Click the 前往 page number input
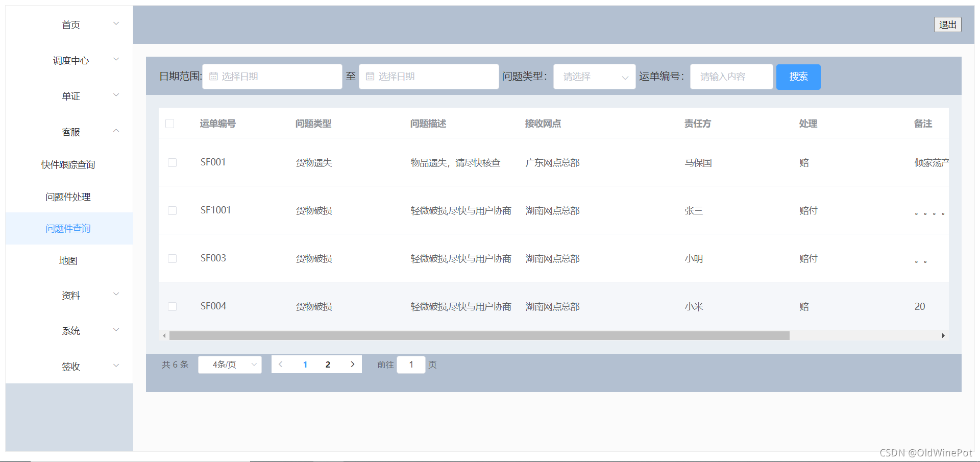 (x=411, y=364)
